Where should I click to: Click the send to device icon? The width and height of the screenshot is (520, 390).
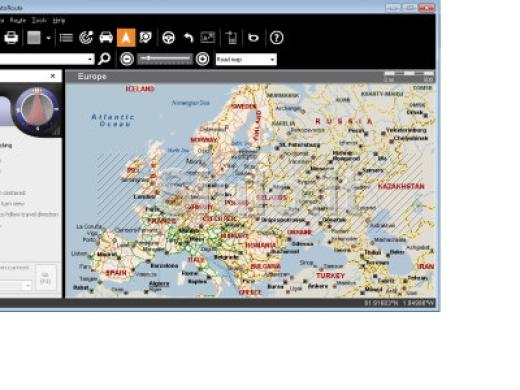pyautogui.click(x=231, y=38)
